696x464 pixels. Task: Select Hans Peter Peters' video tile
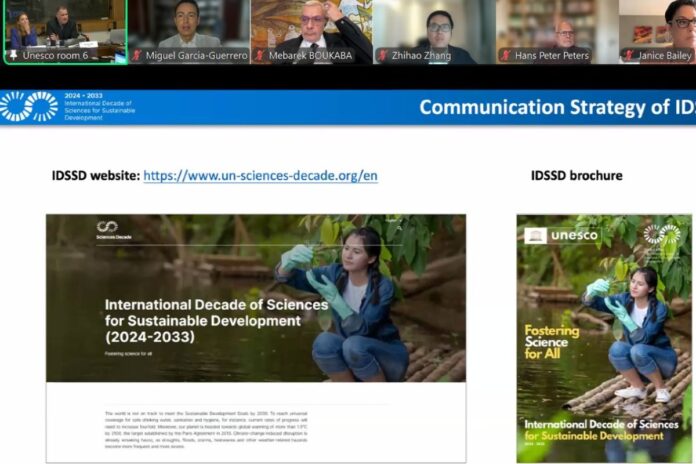point(558,32)
